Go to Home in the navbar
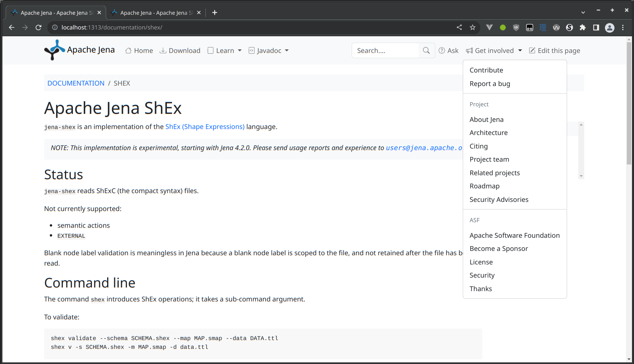This screenshot has height=364, width=634. tap(139, 51)
